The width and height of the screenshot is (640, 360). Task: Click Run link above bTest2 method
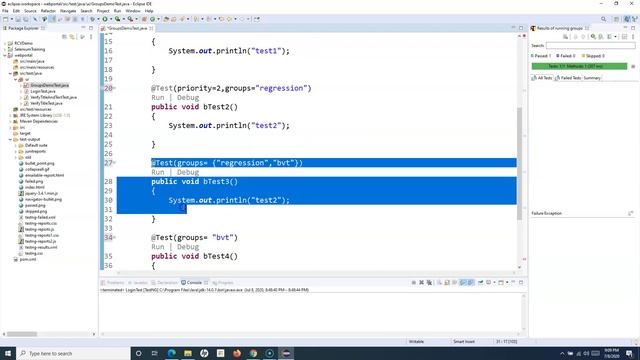(x=158, y=98)
